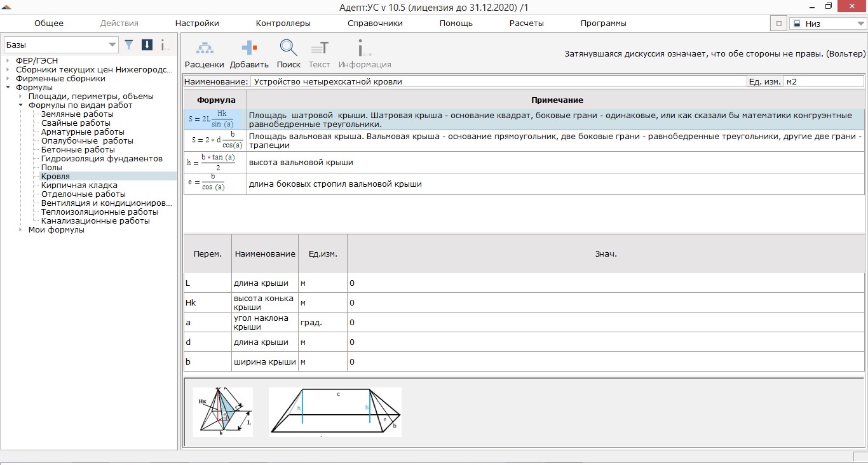Open the Расчеты menu
This screenshot has width=868, height=465.
pyautogui.click(x=527, y=24)
